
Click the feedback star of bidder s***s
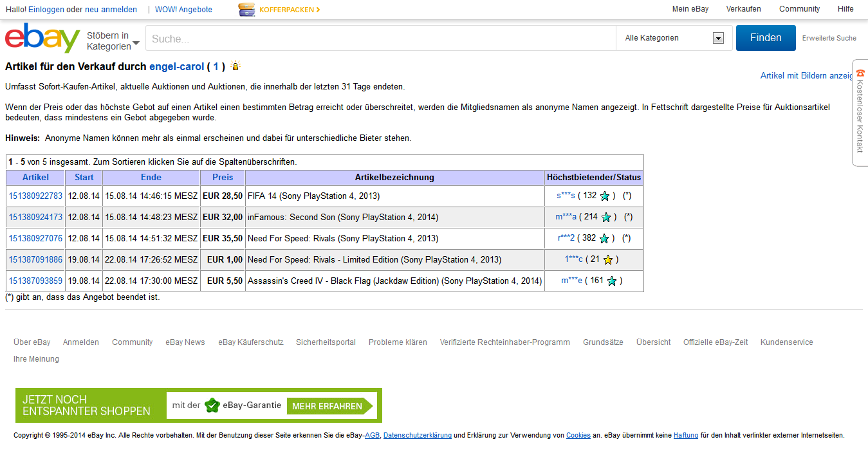(x=605, y=196)
